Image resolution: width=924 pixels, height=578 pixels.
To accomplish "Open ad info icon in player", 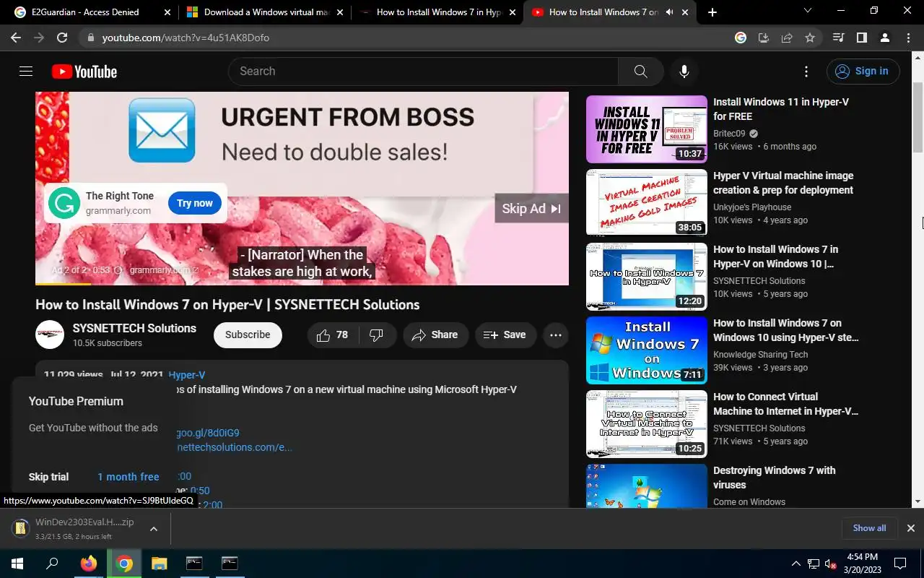I will point(118,270).
